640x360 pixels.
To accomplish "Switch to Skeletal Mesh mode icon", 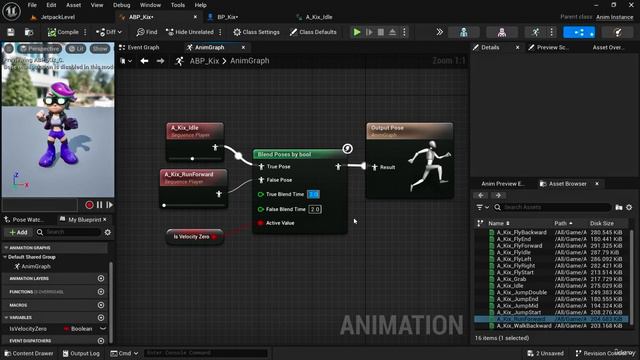I will point(502,32).
